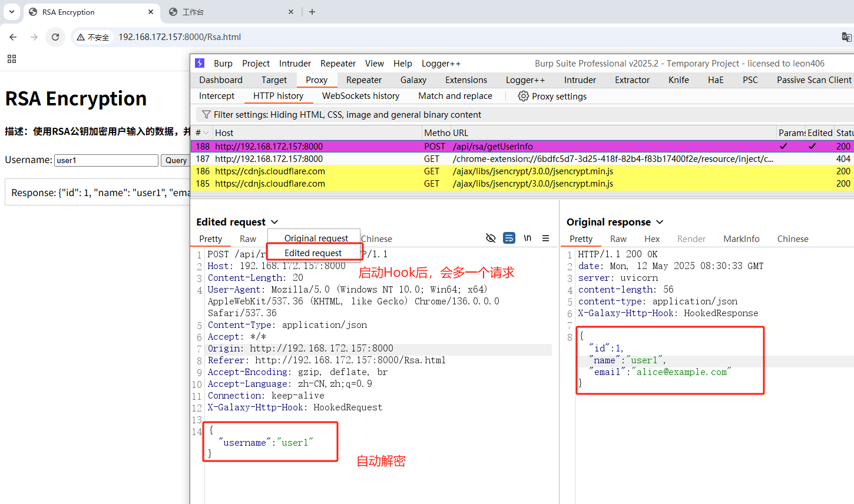Toggle the blue word-wrap icon in request editor
854x504 pixels.
tap(509, 238)
